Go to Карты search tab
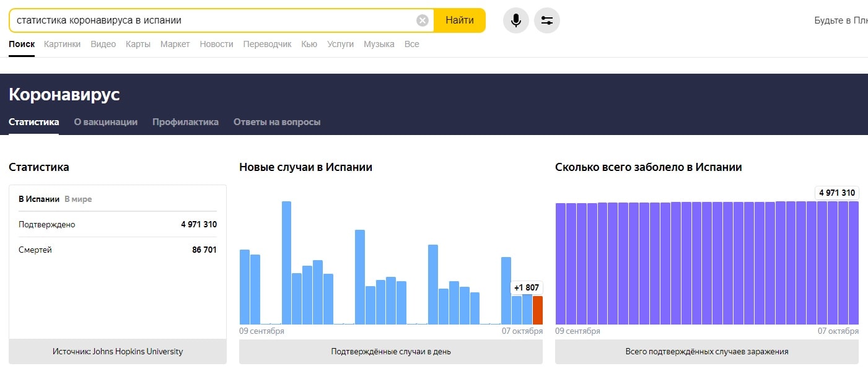 [138, 44]
